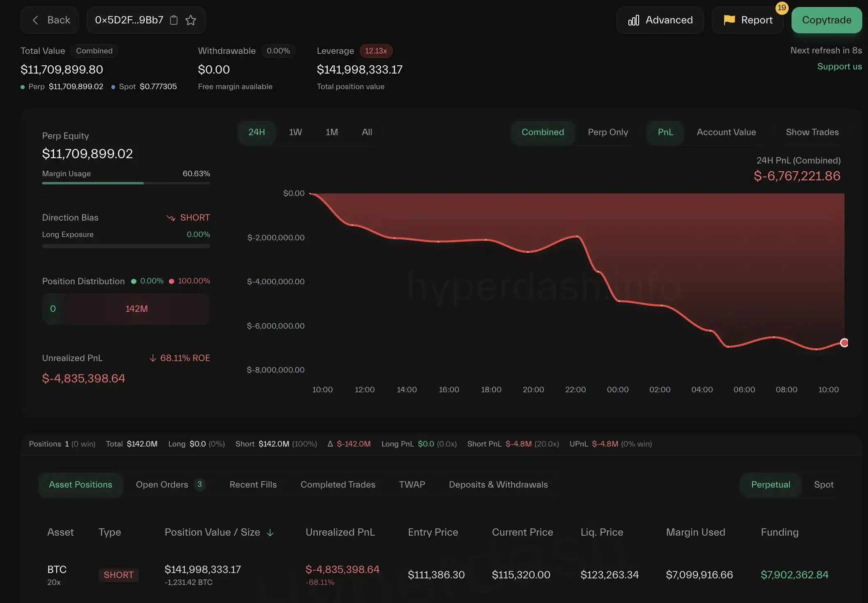
Task: Click the Direction Bias downtrend arrow icon
Action: tap(171, 218)
